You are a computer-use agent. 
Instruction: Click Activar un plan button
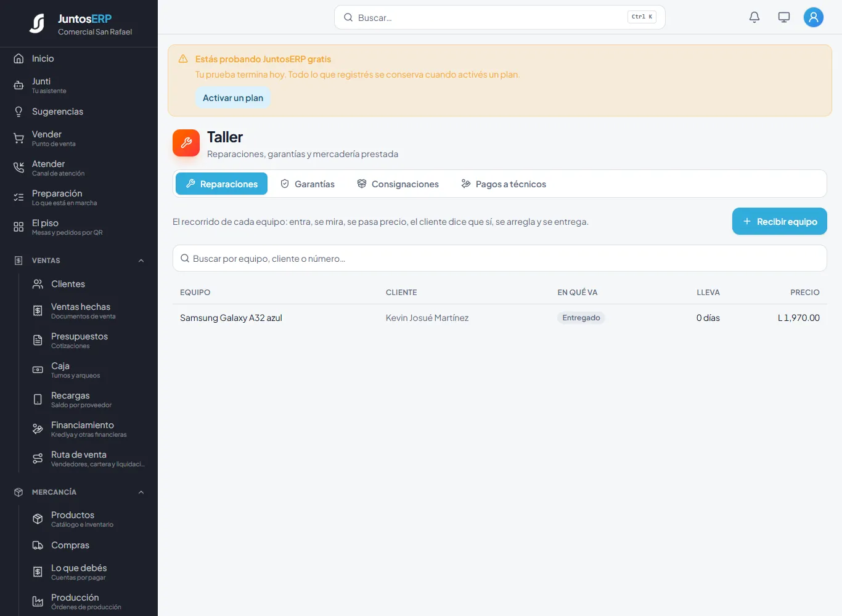pyautogui.click(x=233, y=98)
